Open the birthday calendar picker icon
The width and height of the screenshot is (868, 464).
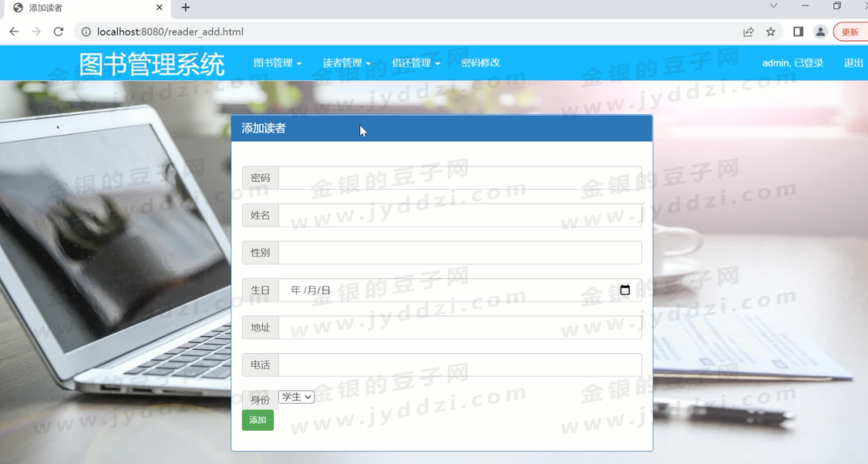pos(625,290)
